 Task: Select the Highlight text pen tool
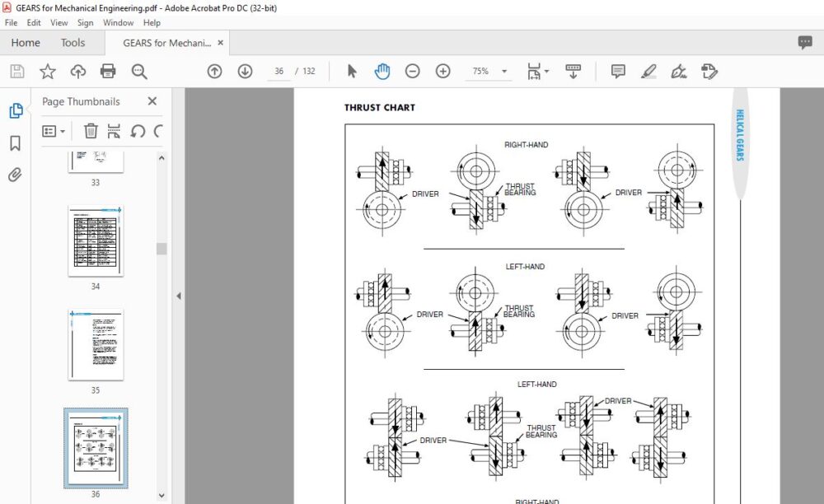point(648,72)
